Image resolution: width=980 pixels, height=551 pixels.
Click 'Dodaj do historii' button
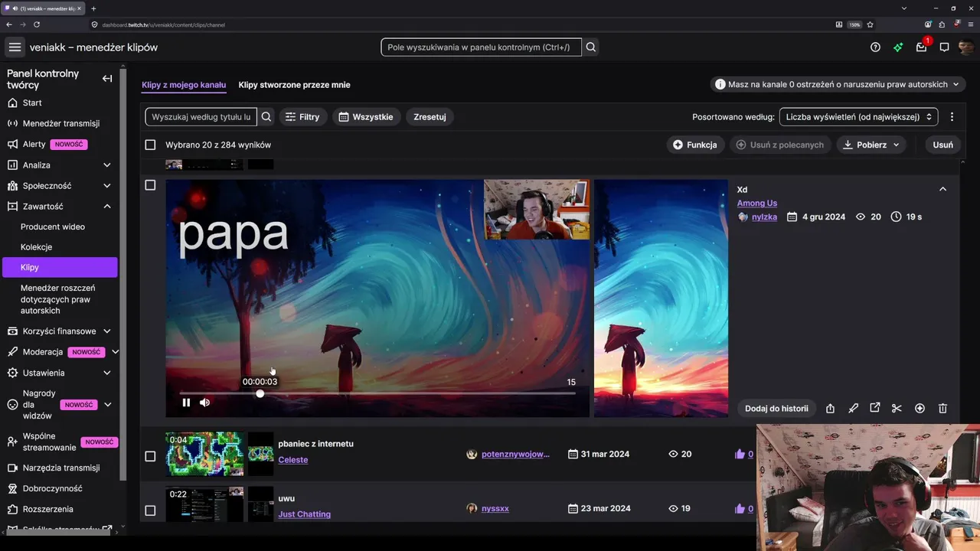point(776,409)
